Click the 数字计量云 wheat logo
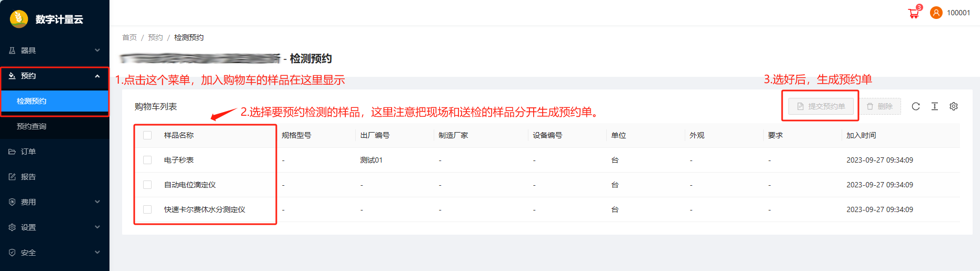 click(19, 19)
